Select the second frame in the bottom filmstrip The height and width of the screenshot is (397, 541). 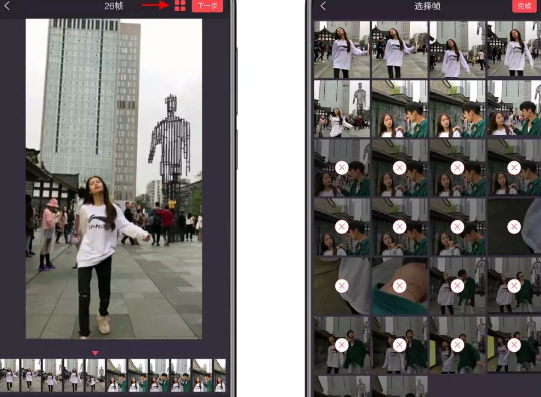pos(31,375)
